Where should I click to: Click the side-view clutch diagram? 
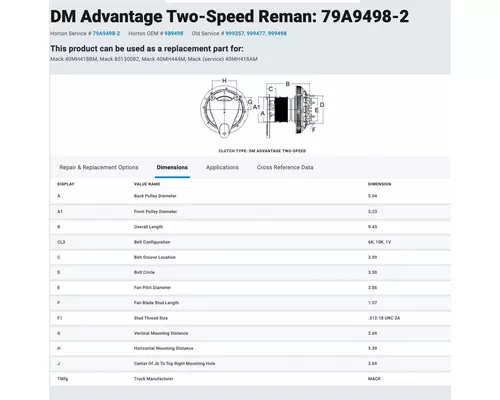coord(290,110)
